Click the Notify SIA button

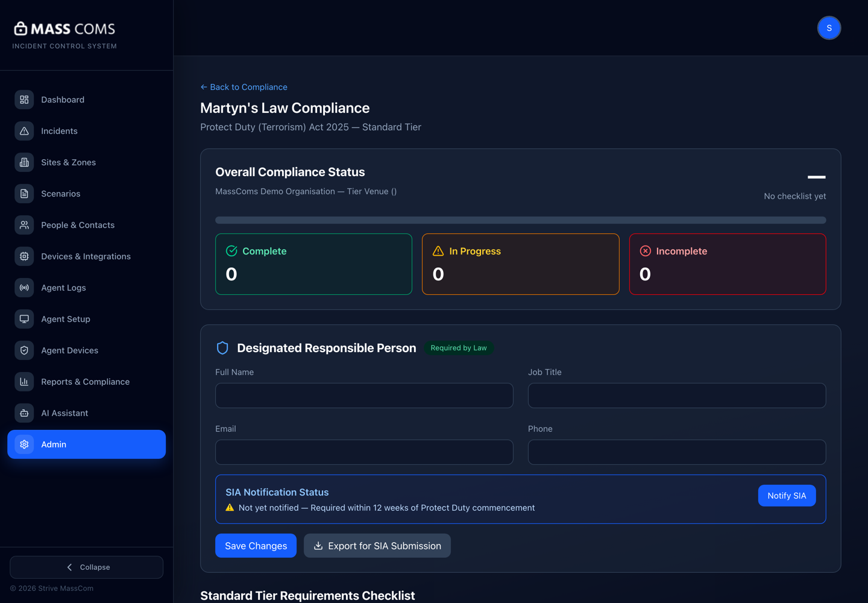click(787, 496)
